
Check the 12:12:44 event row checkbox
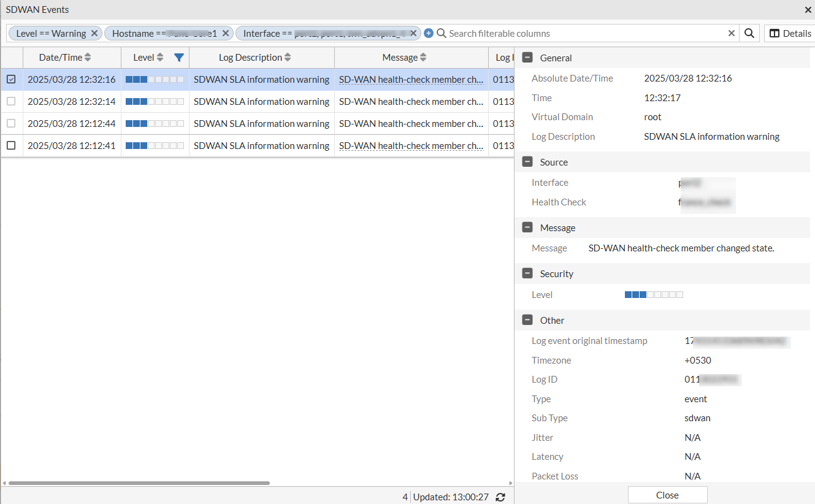[x=11, y=123]
